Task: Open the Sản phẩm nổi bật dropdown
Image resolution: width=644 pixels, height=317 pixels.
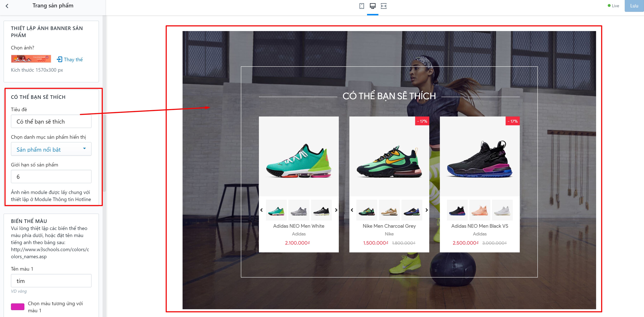Action: click(51, 149)
